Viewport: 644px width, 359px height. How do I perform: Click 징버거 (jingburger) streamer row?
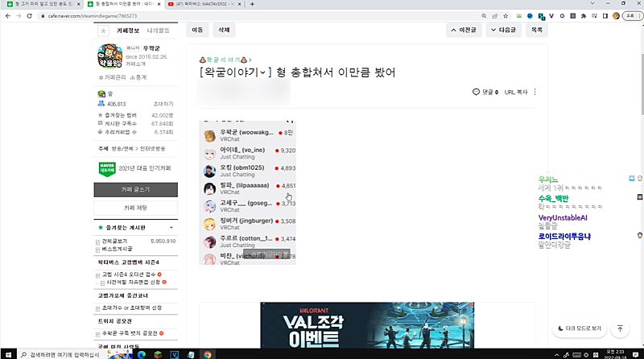248,224
